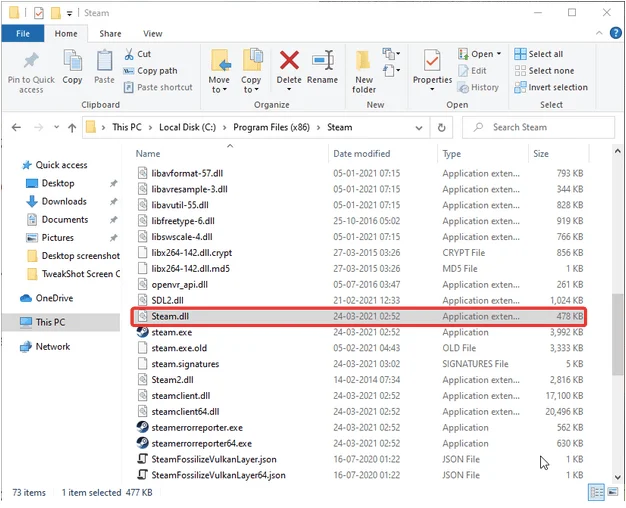Click the red Delete icon
The image size is (626, 508).
pos(289,60)
